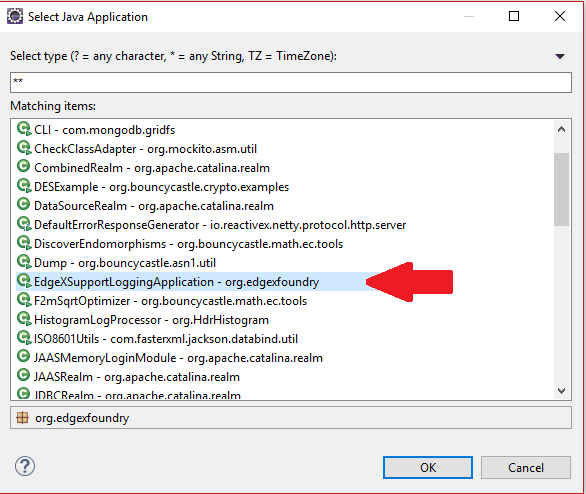Viewport: 586px width, 494px height.
Task: Click the package icon beside org.edgexfoundry
Action: (x=22, y=418)
